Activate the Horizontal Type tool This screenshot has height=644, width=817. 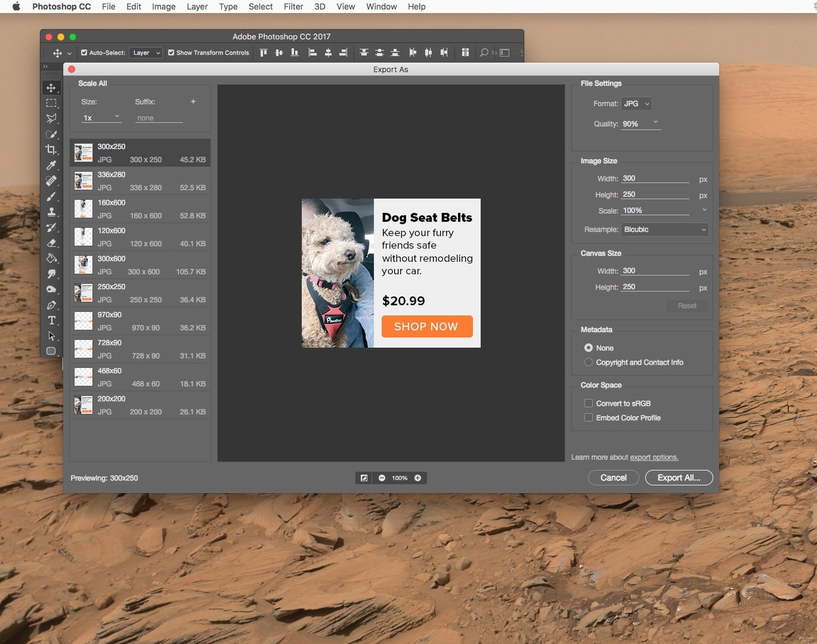click(51, 320)
